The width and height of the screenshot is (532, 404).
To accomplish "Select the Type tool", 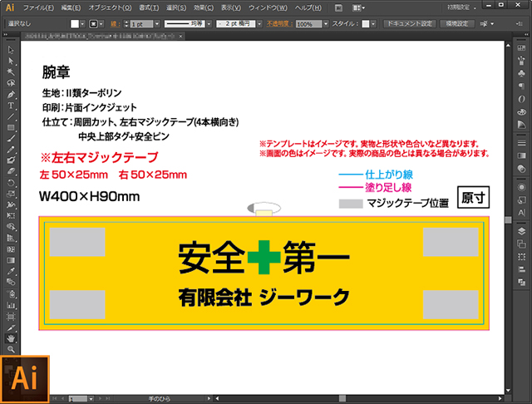I will 11,106.
